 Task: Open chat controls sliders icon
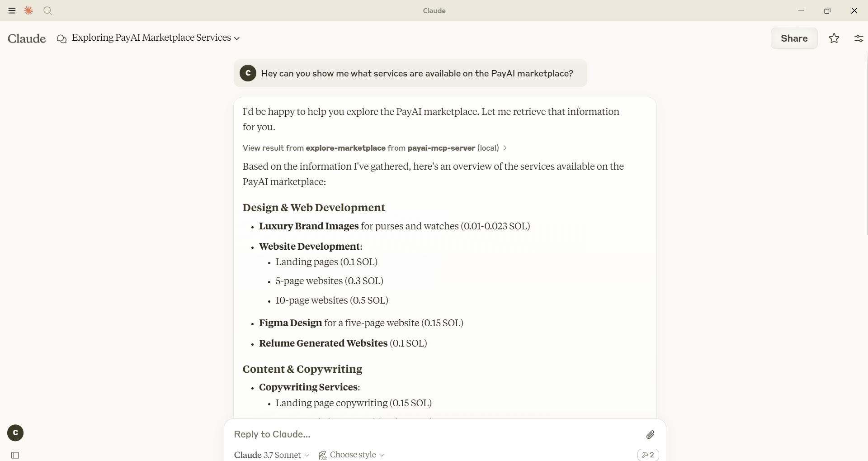click(x=859, y=38)
